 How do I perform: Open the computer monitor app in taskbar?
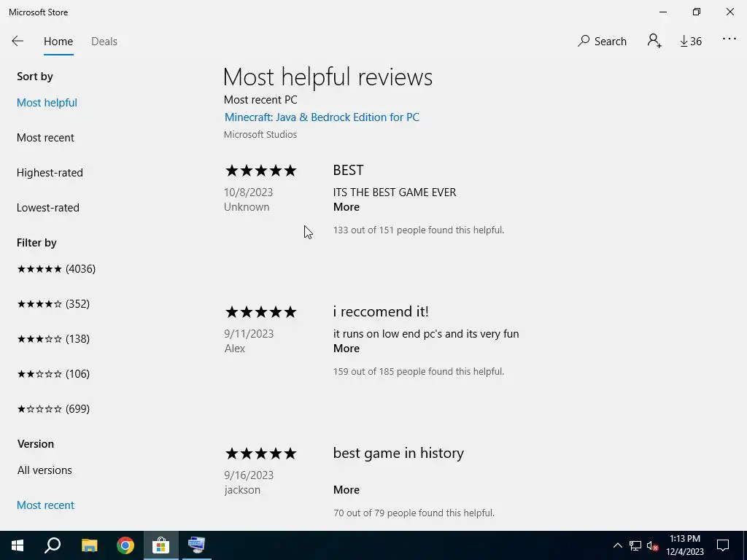196,545
